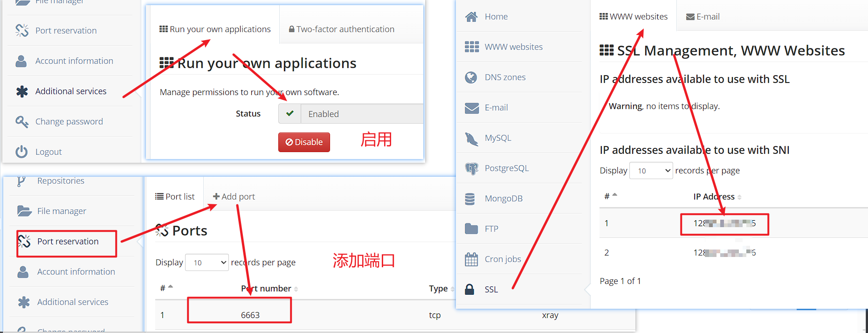
Task: Click the SSL padlock icon
Action: (x=470, y=290)
